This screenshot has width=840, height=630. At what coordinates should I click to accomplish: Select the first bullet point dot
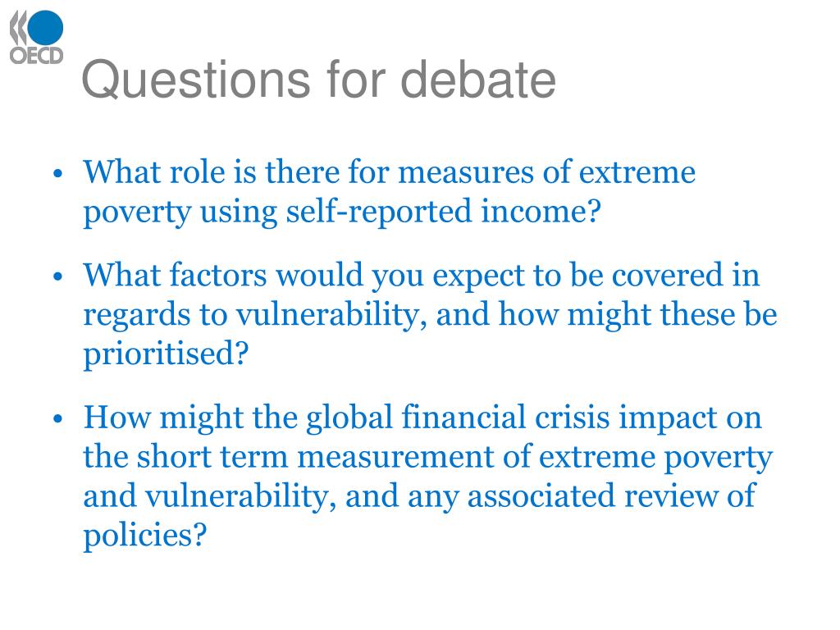pyautogui.click(x=58, y=174)
